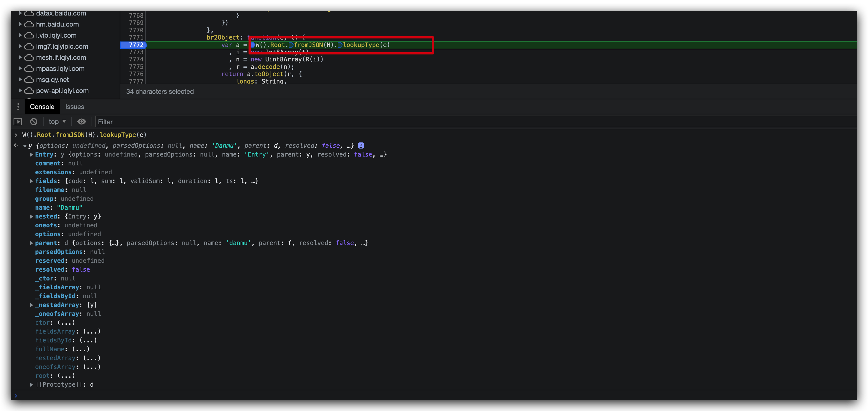Screen dimensions: 868x411
Task: Focus the console Filter input field
Action: point(476,122)
